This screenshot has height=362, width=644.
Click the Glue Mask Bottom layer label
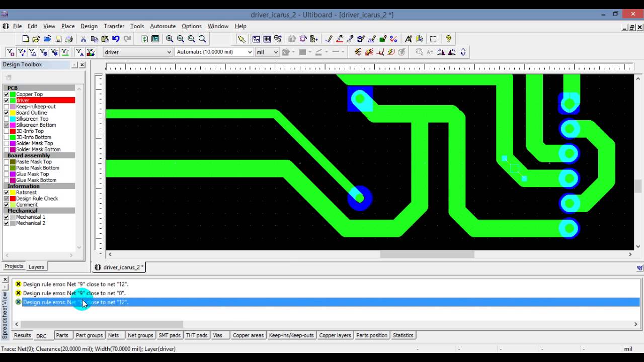pyautogui.click(x=36, y=180)
